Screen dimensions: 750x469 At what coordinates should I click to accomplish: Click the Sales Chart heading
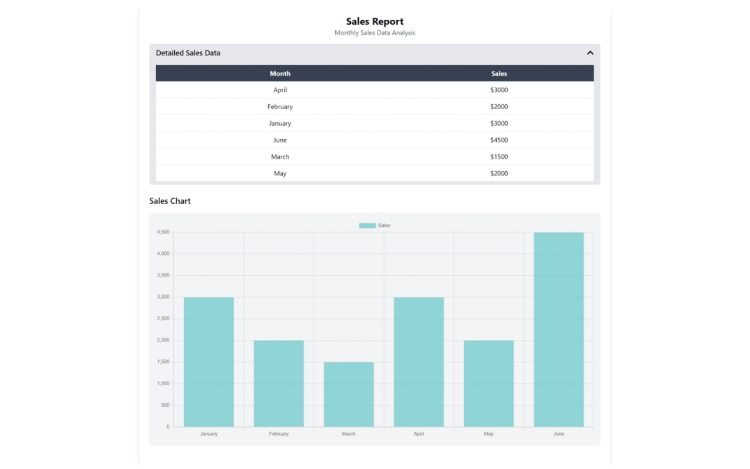(x=170, y=201)
